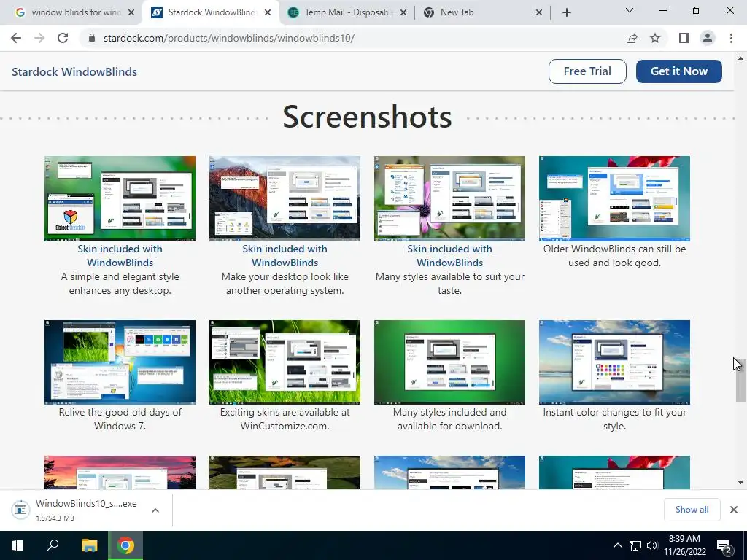Click the scrollbar down arrow
Image resolution: width=747 pixels, height=560 pixels.
[740, 483]
